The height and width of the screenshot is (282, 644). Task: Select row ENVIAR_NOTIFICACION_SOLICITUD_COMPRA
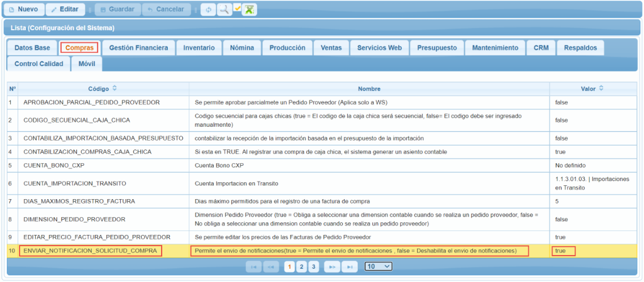[323, 251]
